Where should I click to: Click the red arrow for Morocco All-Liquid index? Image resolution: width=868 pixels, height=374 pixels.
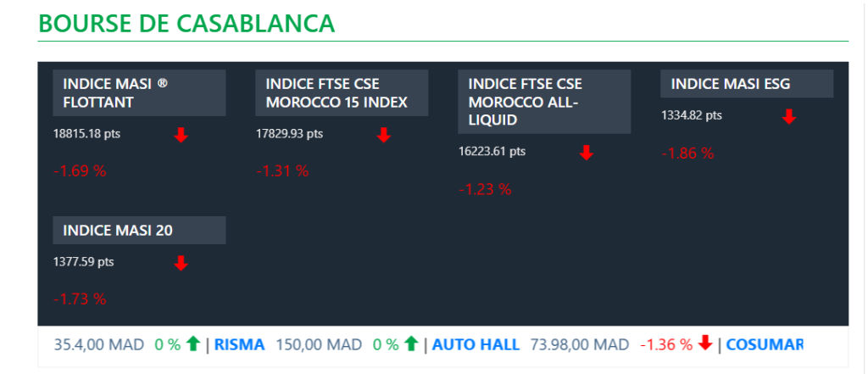click(586, 153)
